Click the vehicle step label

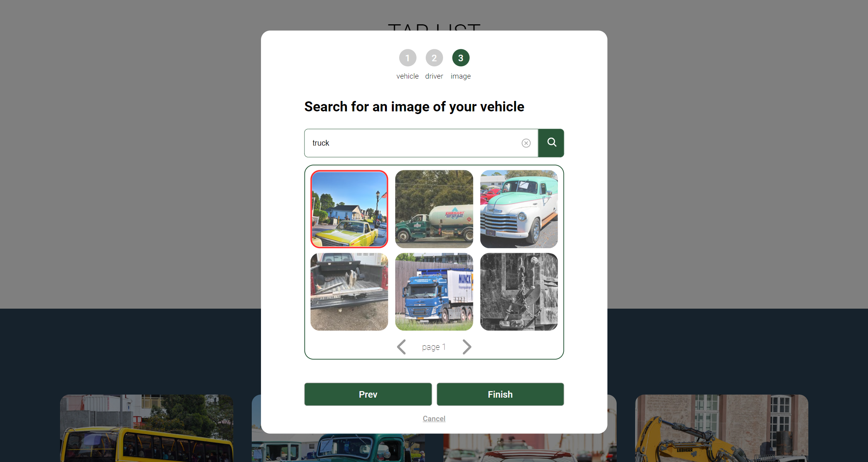(x=407, y=76)
